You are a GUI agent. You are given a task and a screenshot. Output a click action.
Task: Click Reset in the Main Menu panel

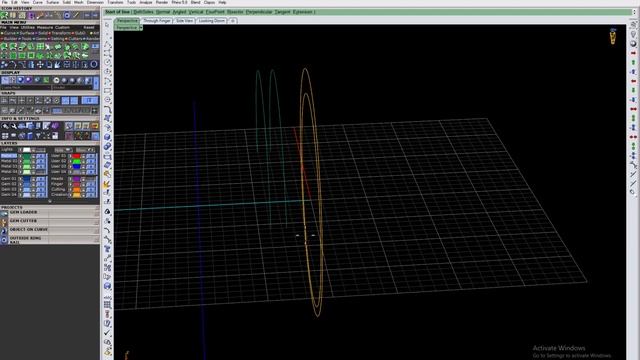pos(89,27)
